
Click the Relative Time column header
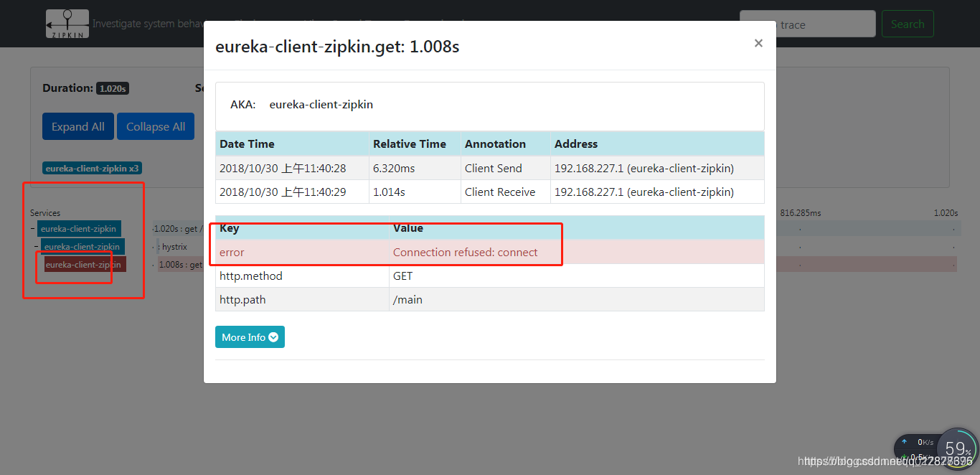[x=415, y=144]
